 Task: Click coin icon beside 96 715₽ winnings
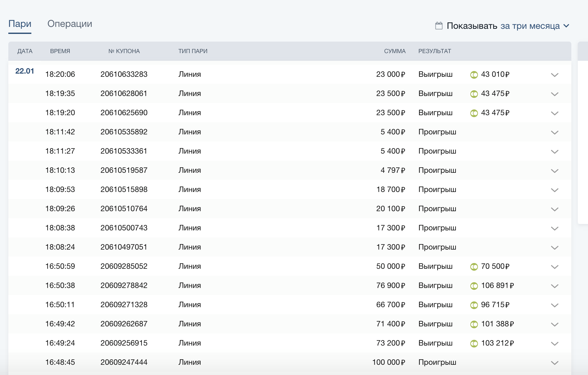tap(474, 305)
